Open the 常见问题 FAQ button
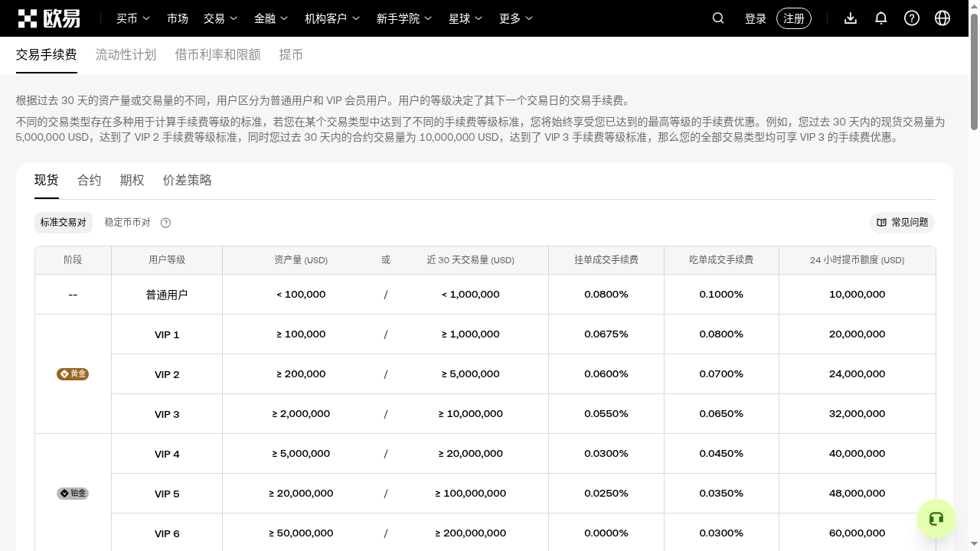 [x=903, y=223]
